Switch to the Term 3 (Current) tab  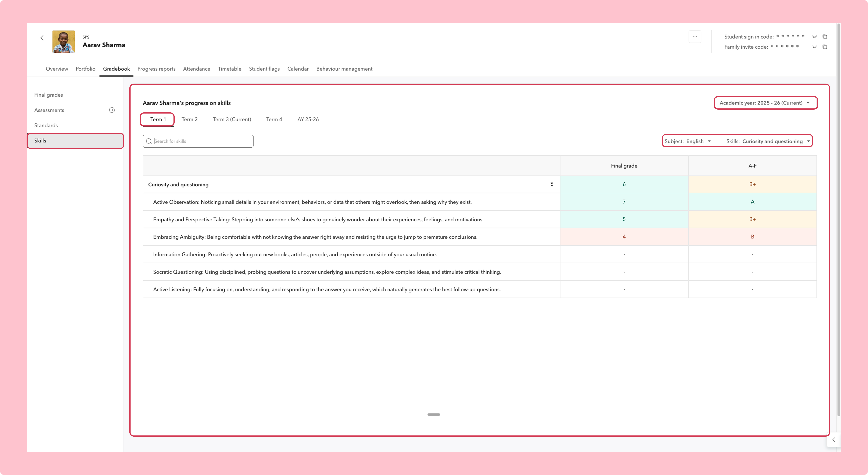click(232, 119)
